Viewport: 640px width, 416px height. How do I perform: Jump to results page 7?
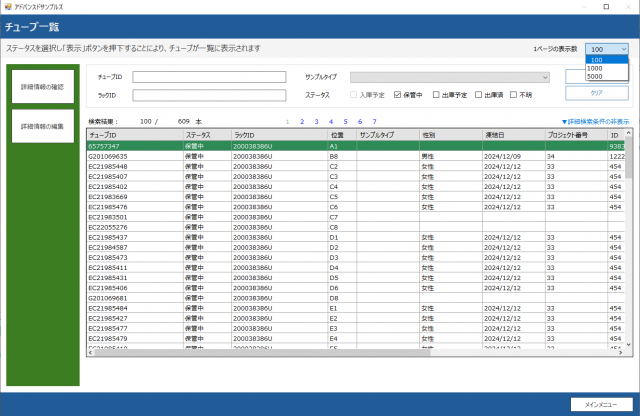tap(373, 121)
